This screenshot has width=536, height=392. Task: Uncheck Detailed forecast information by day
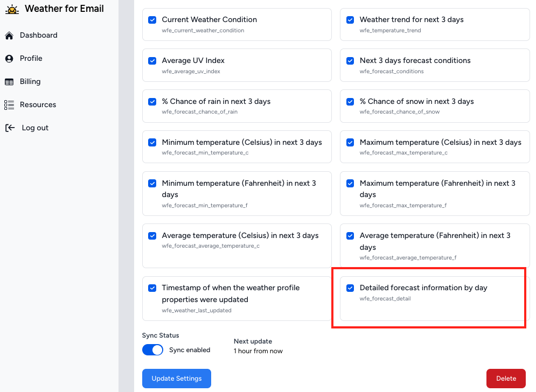pyautogui.click(x=350, y=288)
